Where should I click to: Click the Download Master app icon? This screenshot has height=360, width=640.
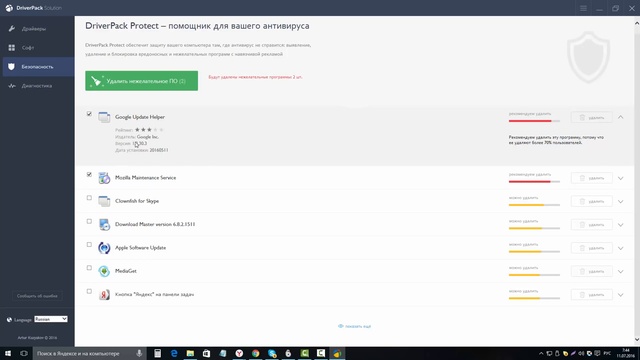click(104, 224)
